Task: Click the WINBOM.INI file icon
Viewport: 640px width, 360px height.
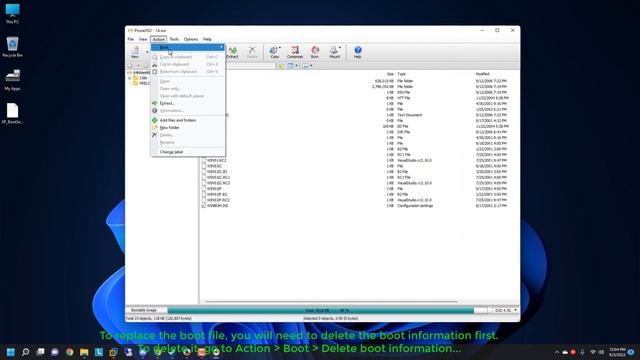Action: point(204,206)
